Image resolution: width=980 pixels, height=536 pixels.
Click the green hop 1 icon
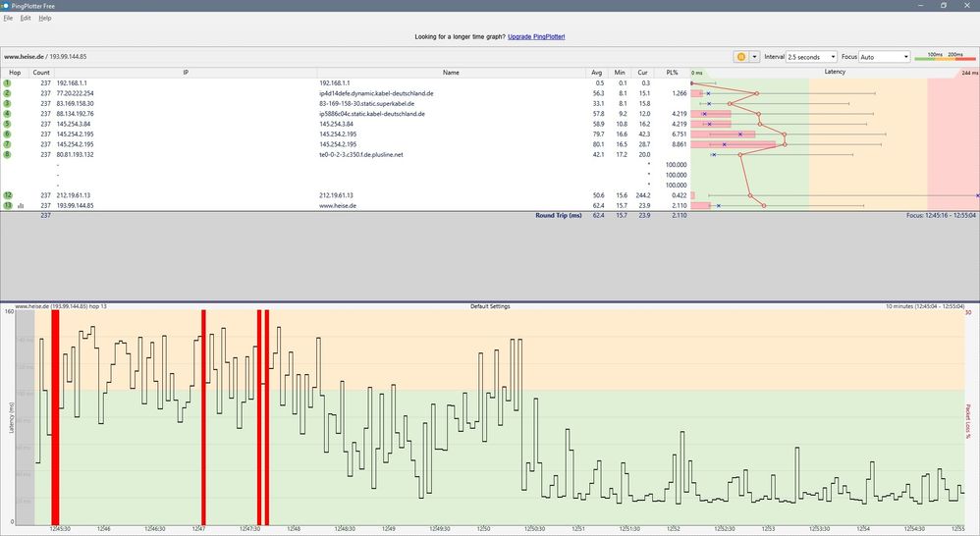pos(7,83)
